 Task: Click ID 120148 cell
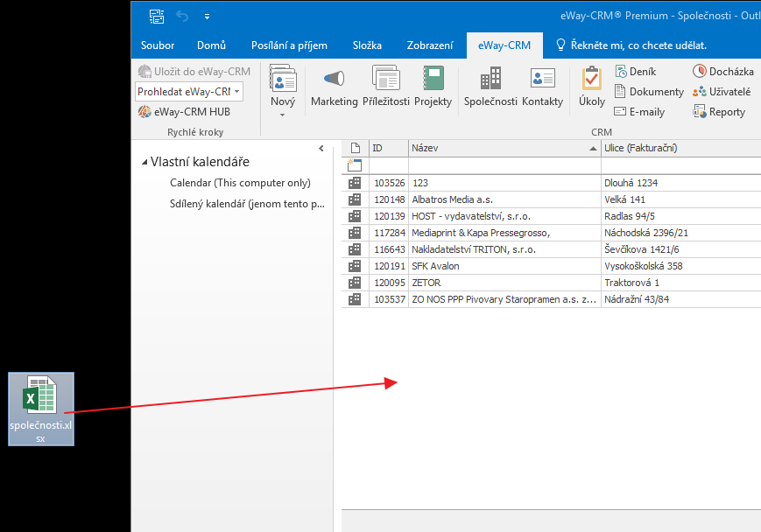[389, 199]
